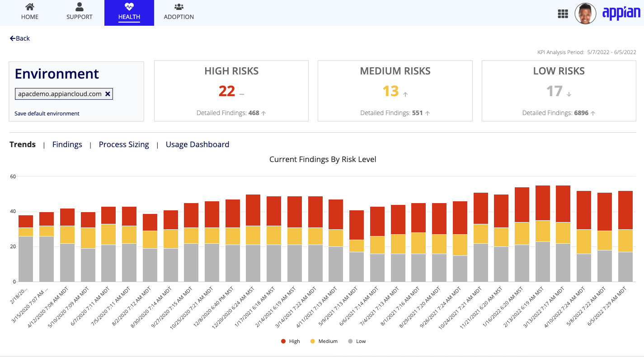Toggle the Low series in legend

tap(357, 341)
